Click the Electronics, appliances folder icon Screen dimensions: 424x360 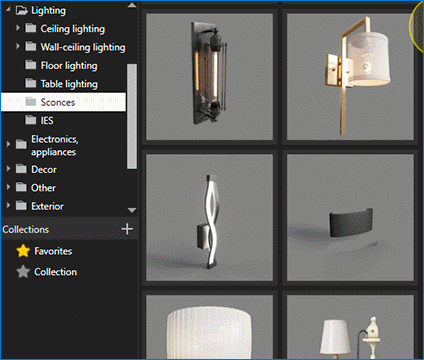pos(21,144)
